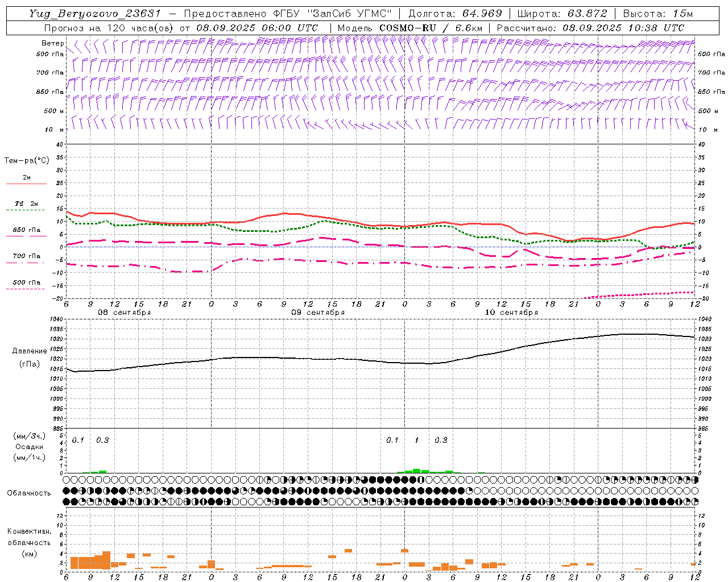The width and height of the screenshot is (728, 582).
Task: Click the Конвективн. convective cloud label
Action: point(30,531)
